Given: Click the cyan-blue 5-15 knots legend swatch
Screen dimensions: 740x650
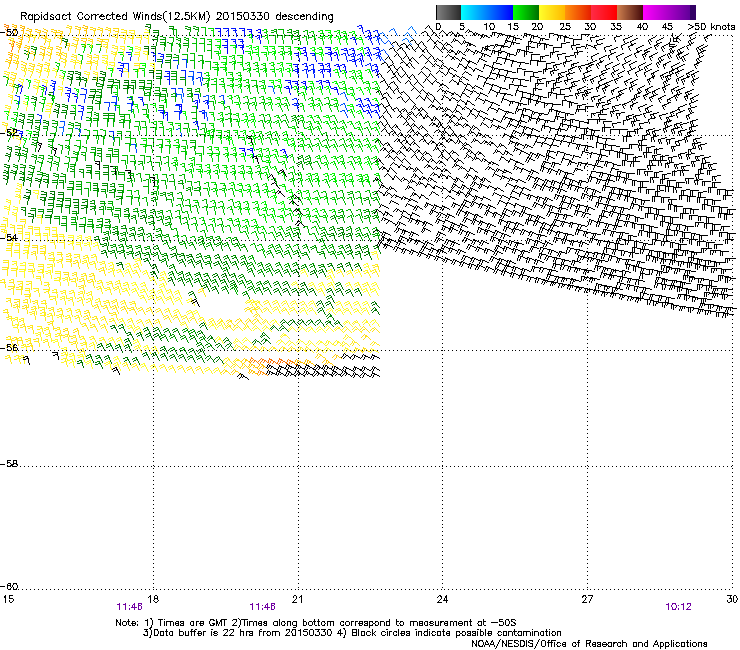Looking at the screenshot, I should coord(487,12).
